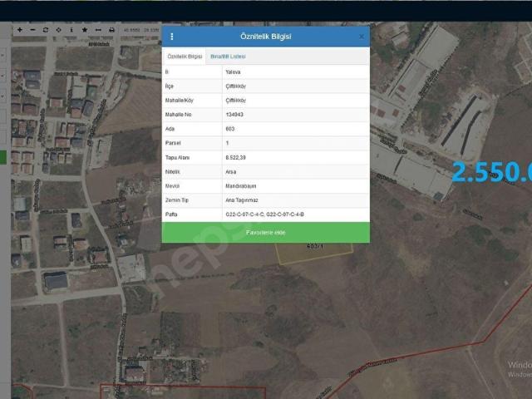
Task: Zoom out with the minus icon
Action: [x=32, y=30]
